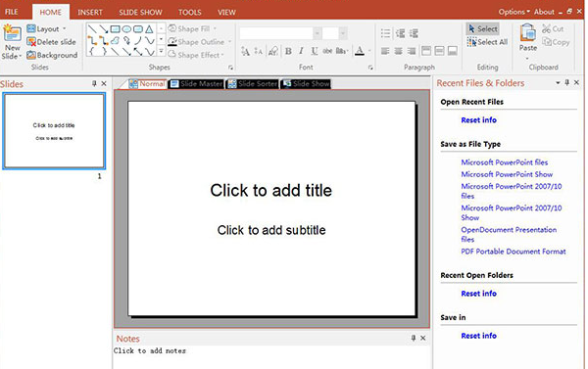Switch to the VIEW ribbon tab
The width and height of the screenshot is (588, 369).
[x=226, y=13]
